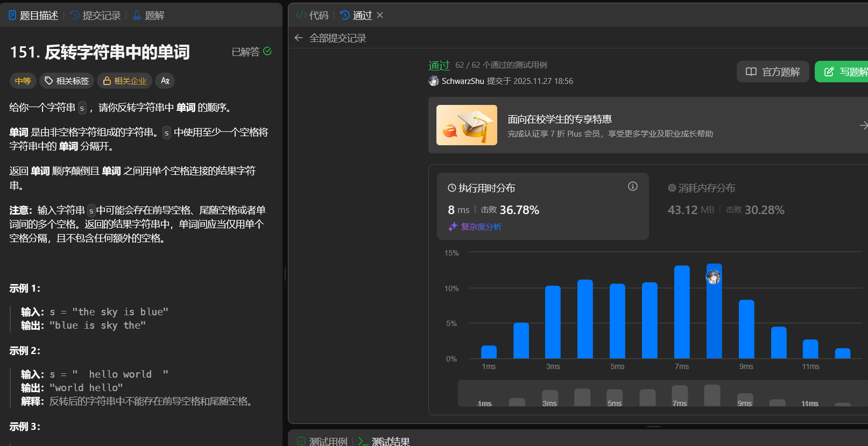Click the back arrow to all submissions

click(x=299, y=38)
